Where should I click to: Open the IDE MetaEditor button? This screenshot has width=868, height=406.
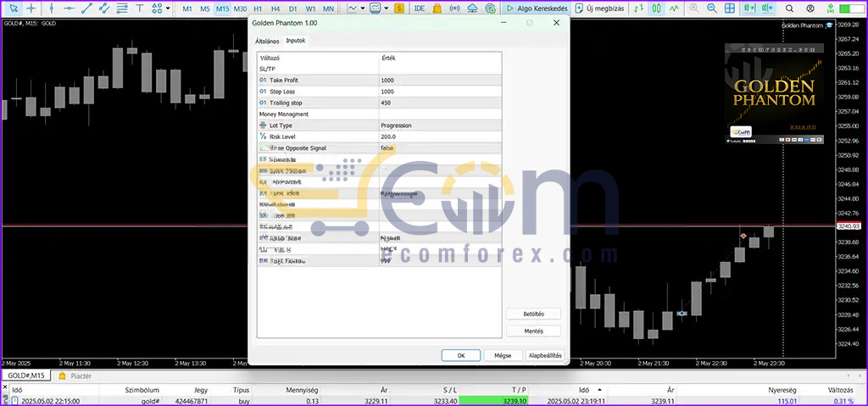(420, 8)
